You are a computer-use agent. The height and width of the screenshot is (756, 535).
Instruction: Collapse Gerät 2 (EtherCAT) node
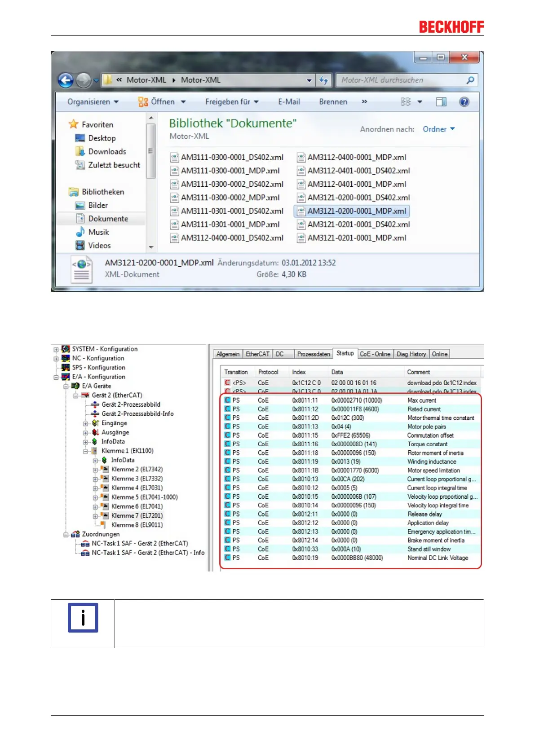click(75, 396)
